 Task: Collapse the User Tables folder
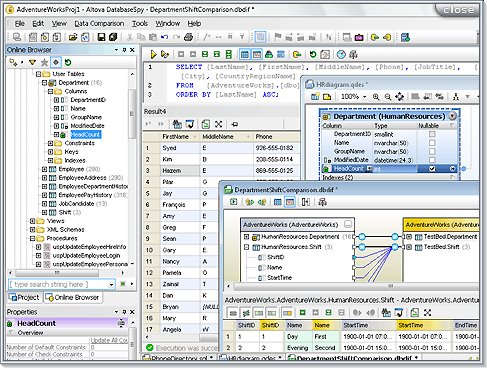38,74
